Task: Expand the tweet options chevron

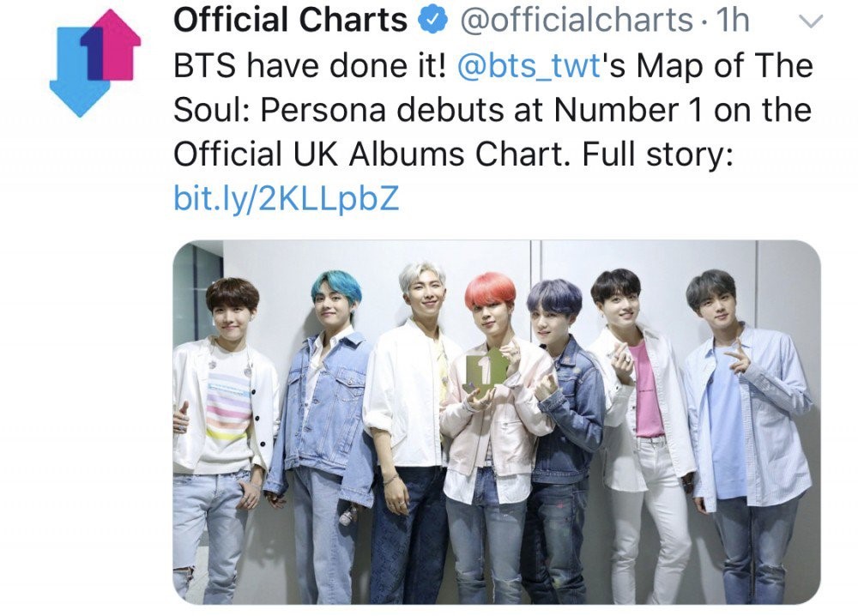Action: (811, 21)
